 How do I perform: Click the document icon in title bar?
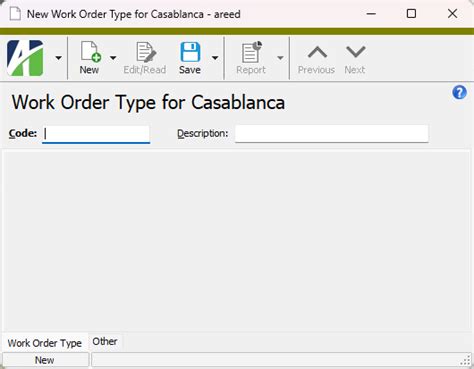(x=15, y=14)
